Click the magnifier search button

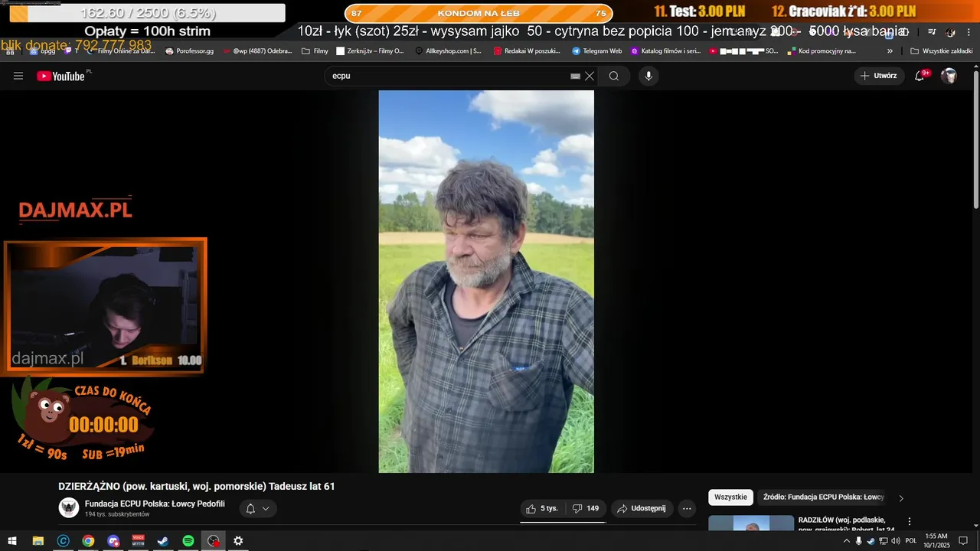(x=614, y=76)
